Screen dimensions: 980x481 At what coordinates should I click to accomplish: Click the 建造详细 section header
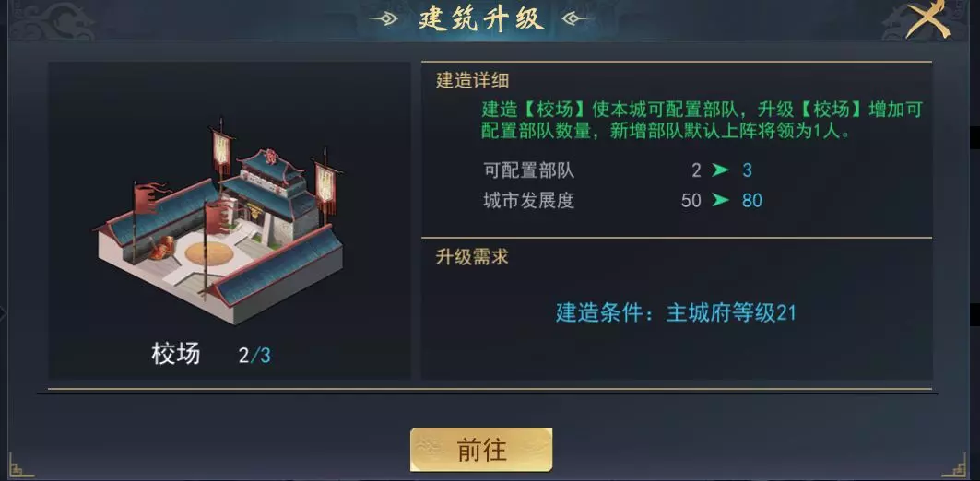pos(472,80)
